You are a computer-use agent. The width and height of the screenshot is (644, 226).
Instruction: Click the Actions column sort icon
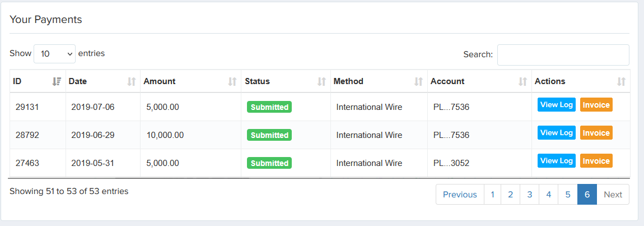coord(621,81)
